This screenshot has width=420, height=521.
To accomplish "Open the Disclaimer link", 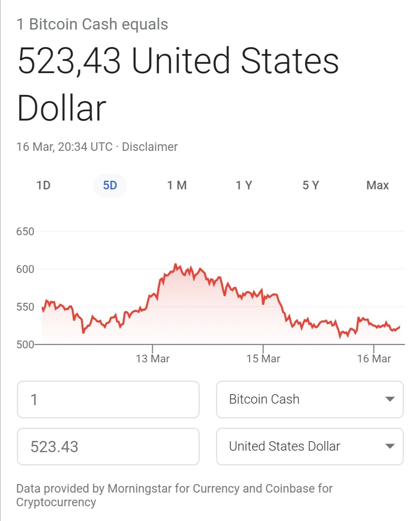I will point(150,147).
